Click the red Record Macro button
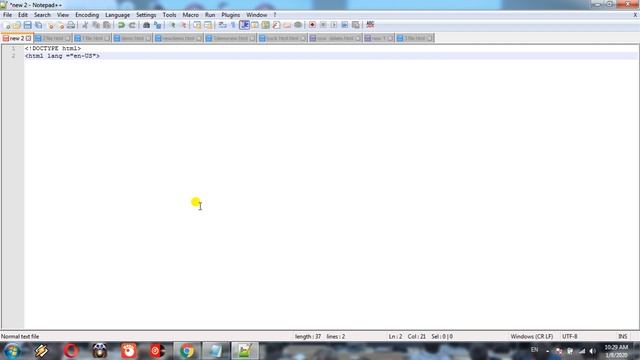Screen dimensions: 640x360 point(312,25)
